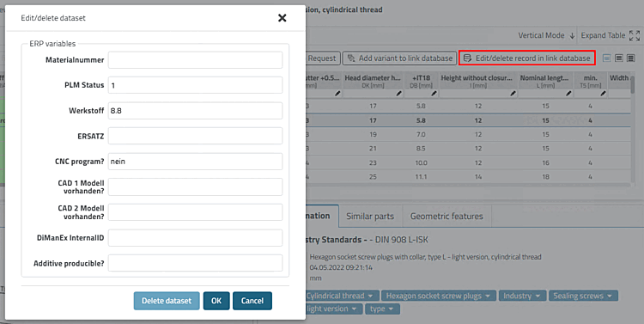Click pencil filter icon under +IT18 column
Image resolution: width=644 pixels, height=324 pixels.
(x=434, y=94)
